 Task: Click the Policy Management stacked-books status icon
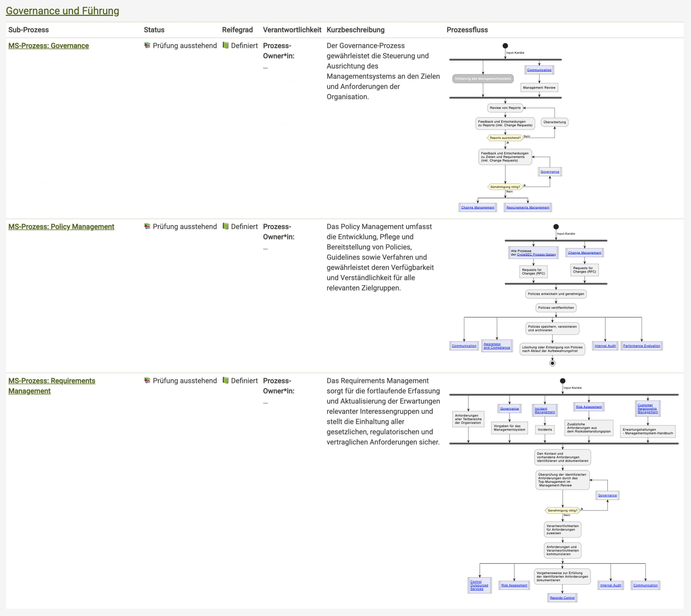click(x=147, y=226)
